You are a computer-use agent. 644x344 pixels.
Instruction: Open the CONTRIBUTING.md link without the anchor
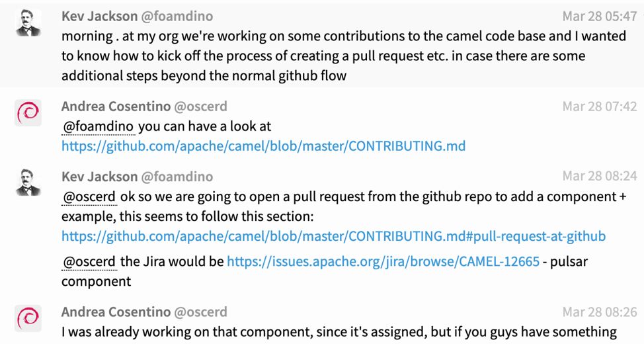[x=263, y=146]
